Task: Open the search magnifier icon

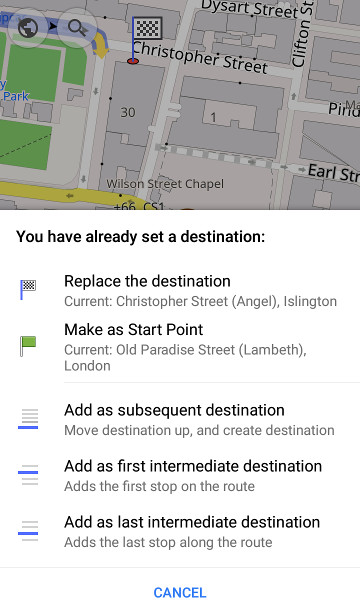Action: (x=77, y=28)
